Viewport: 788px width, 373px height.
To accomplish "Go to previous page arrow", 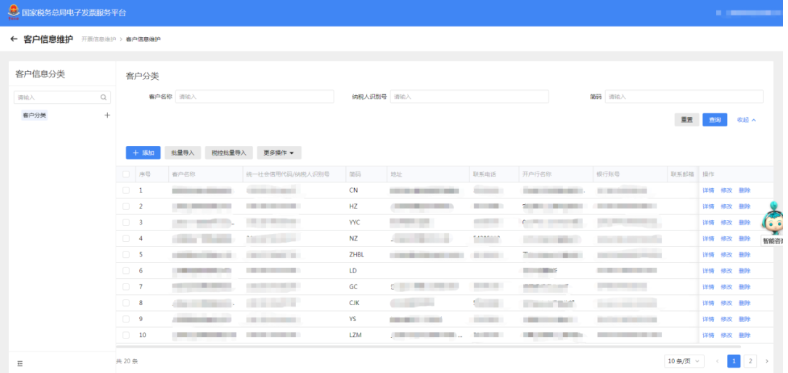I will tap(717, 361).
